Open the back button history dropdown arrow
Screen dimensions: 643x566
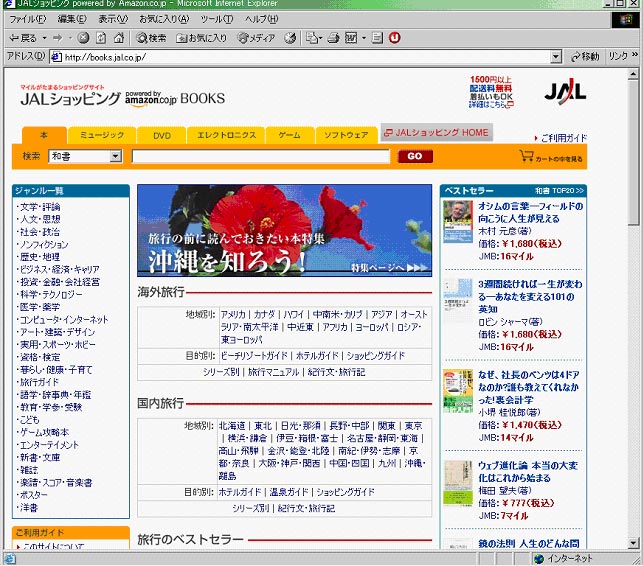(44, 38)
